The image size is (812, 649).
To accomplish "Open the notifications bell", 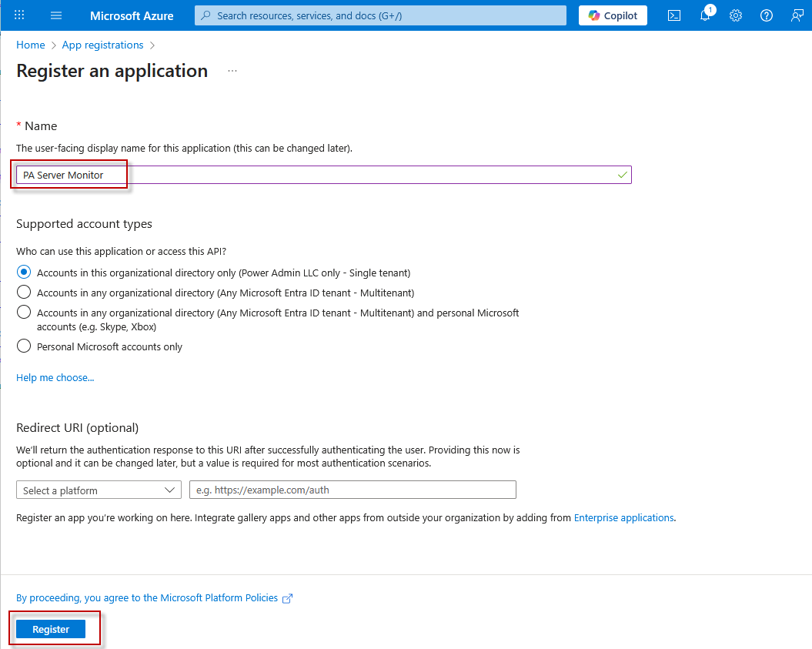I will 705,15.
